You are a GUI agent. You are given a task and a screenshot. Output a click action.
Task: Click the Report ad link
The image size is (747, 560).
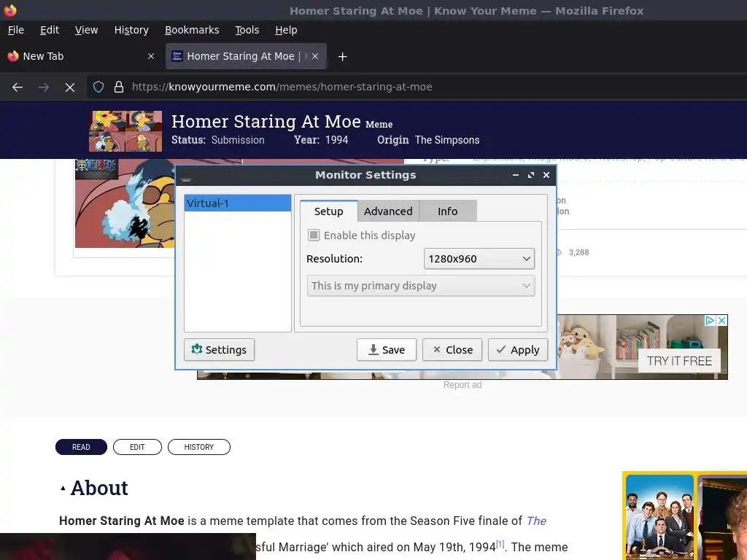pos(462,385)
